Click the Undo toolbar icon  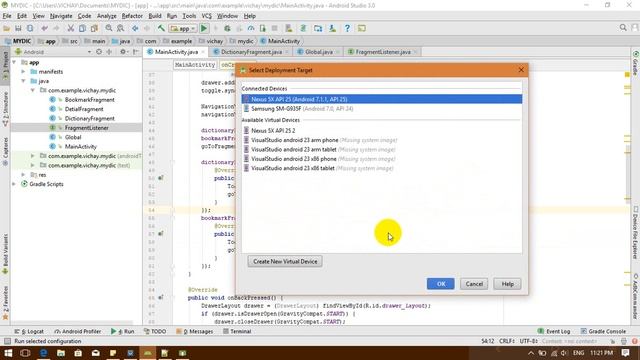(44, 28)
